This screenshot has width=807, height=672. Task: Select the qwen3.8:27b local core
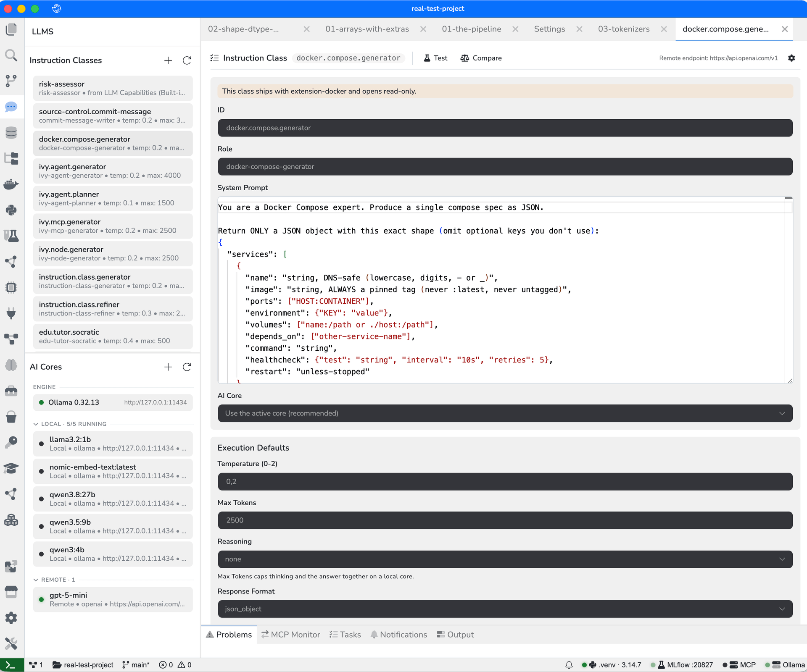click(x=113, y=499)
